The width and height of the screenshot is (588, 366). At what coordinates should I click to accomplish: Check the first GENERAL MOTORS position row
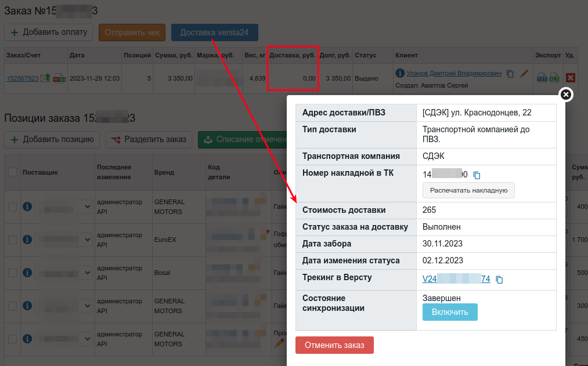pyautogui.click(x=12, y=206)
